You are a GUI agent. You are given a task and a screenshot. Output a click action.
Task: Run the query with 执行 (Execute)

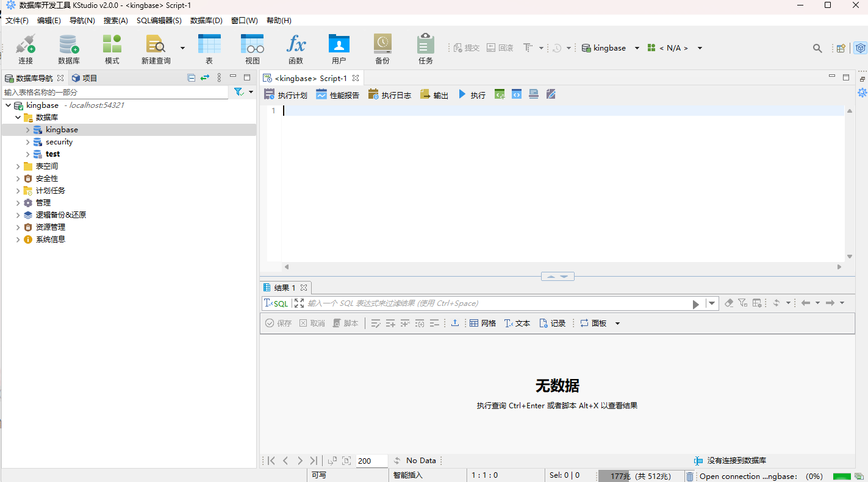pos(472,94)
